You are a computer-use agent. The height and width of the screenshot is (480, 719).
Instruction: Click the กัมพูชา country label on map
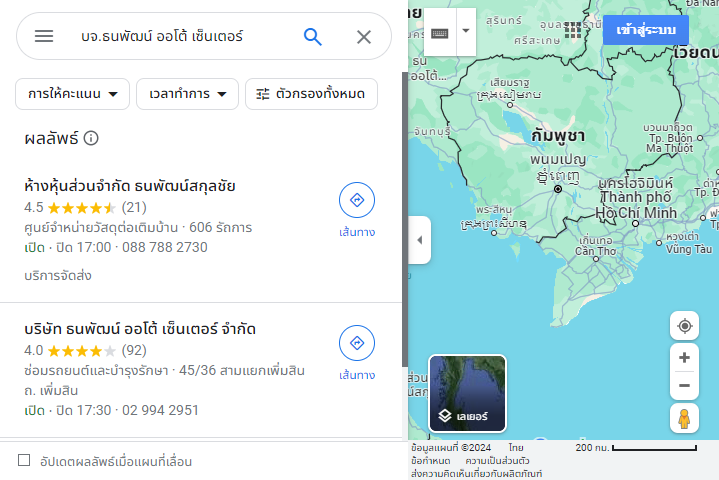558,136
